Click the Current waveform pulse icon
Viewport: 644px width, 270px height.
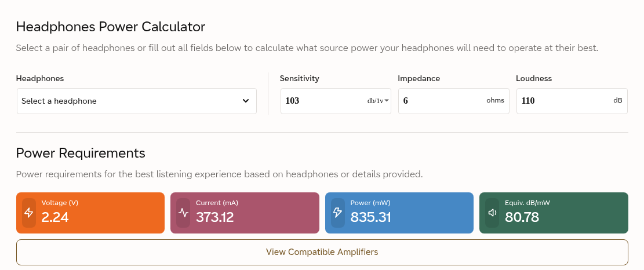coord(183,213)
